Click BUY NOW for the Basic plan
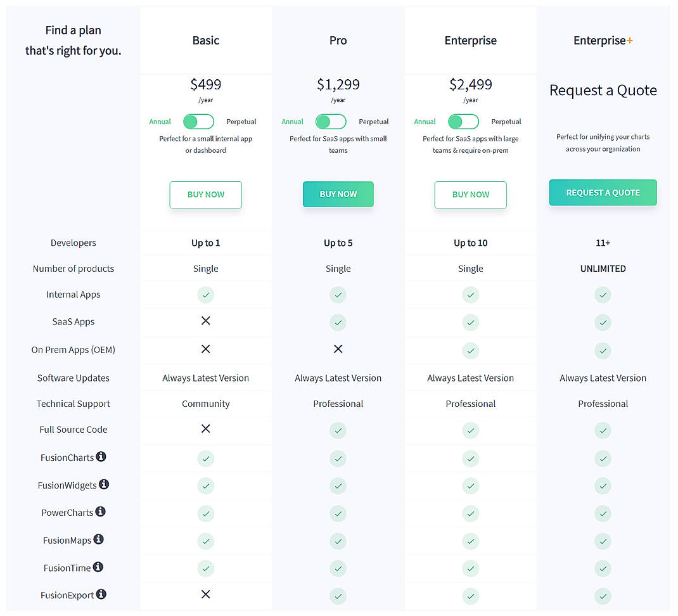The height and width of the screenshot is (616, 678). click(x=205, y=195)
